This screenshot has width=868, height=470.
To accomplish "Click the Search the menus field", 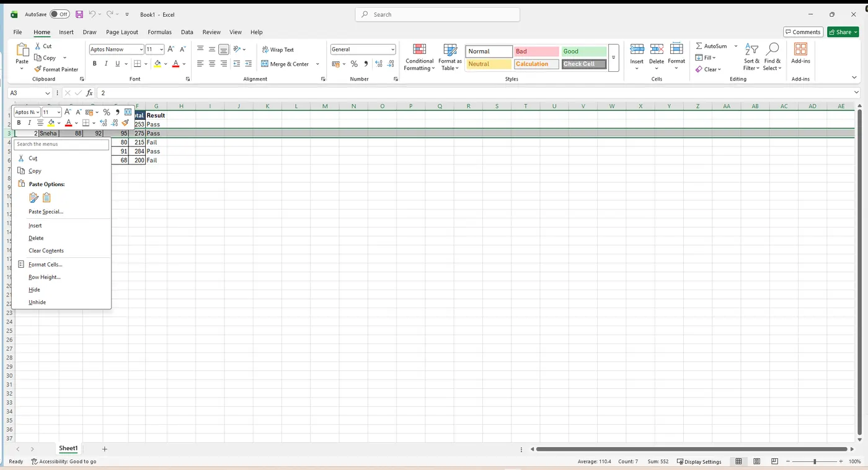I will (x=61, y=144).
